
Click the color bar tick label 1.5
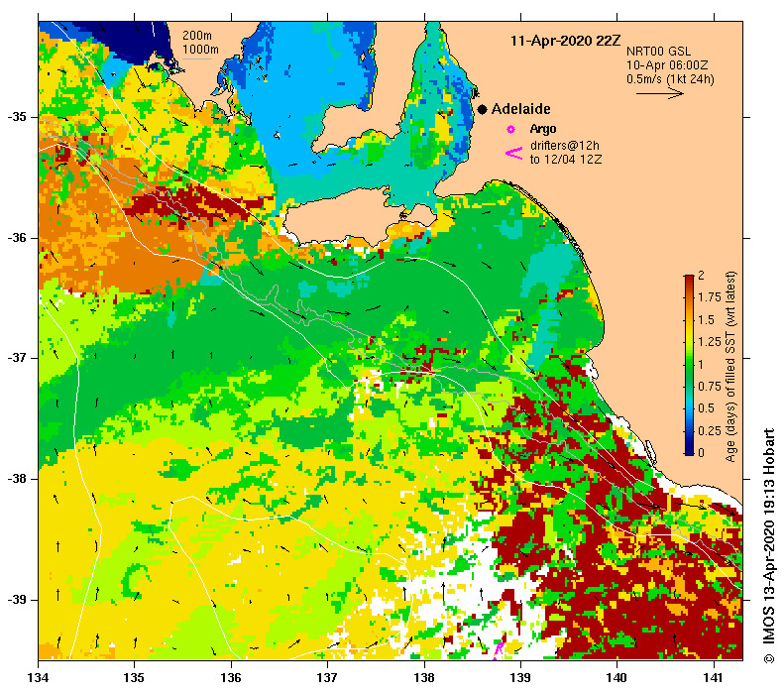point(706,319)
